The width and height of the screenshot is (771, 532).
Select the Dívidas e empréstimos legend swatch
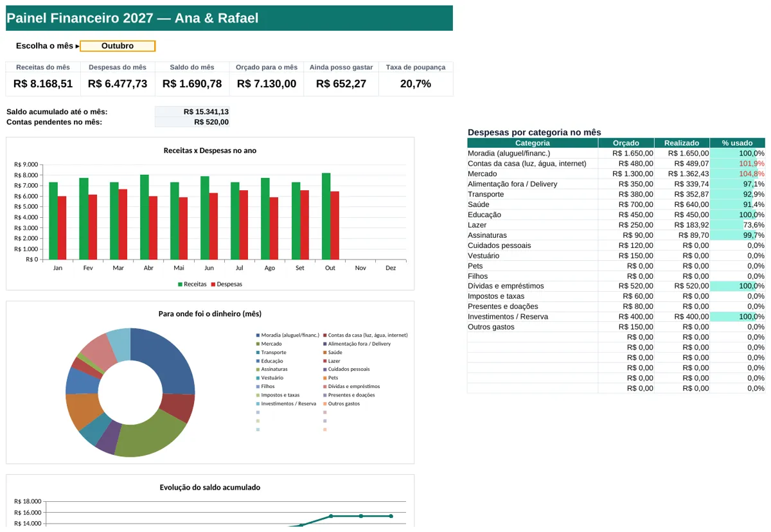pos(325,387)
